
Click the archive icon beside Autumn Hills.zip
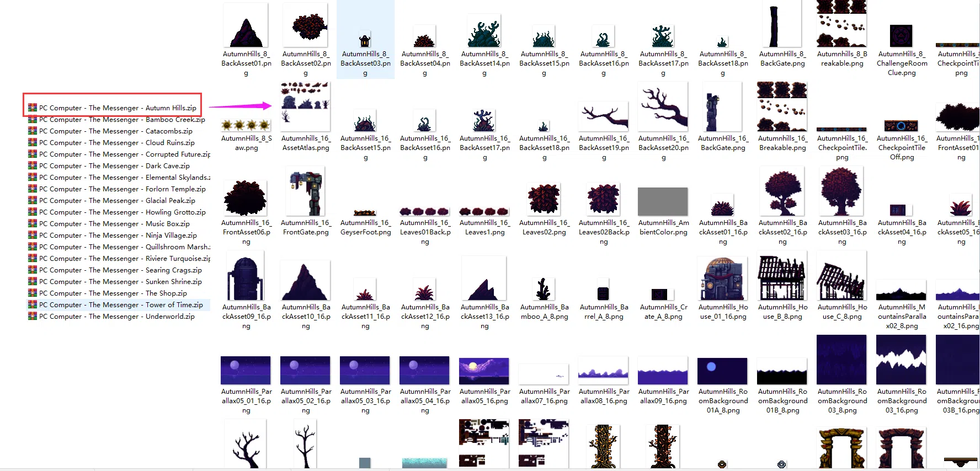click(x=33, y=108)
